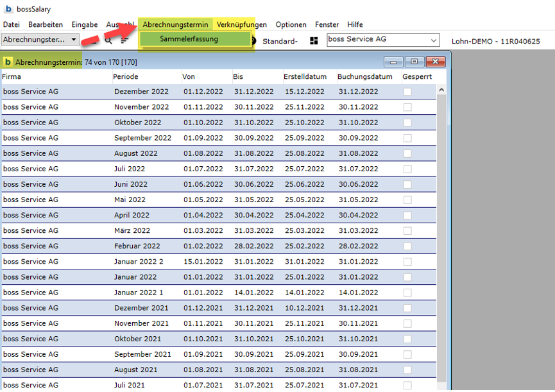
Task: Click the sort list icon beside search
Action: pos(124,40)
